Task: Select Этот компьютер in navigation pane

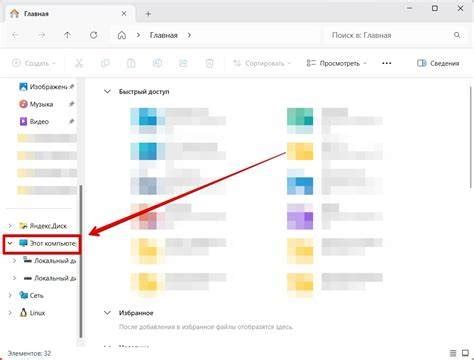Action: coord(47,243)
